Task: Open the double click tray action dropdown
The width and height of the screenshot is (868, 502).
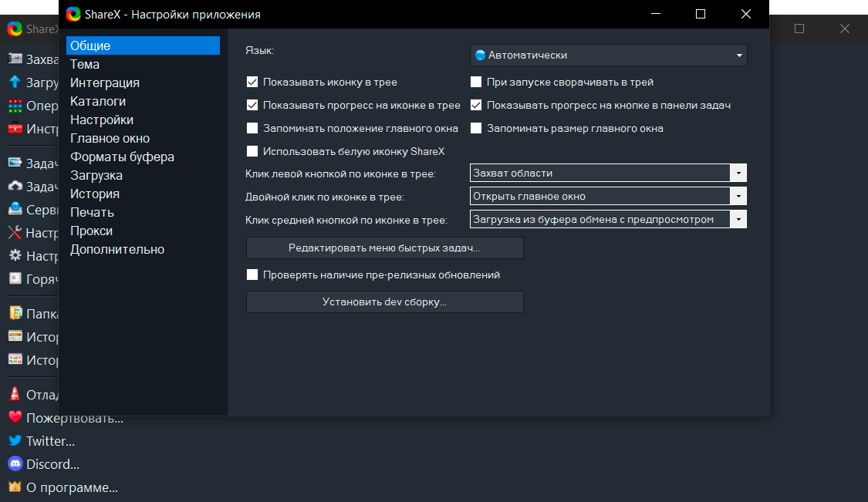Action: click(x=609, y=197)
